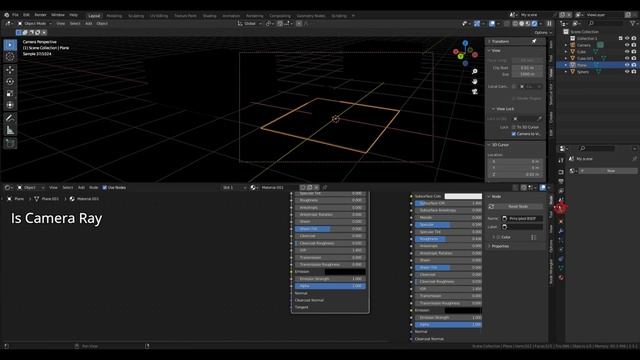The image size is (640, 360).
Task: Open the Modifier wrench properties tab icon
Action: tap(561, 231)
